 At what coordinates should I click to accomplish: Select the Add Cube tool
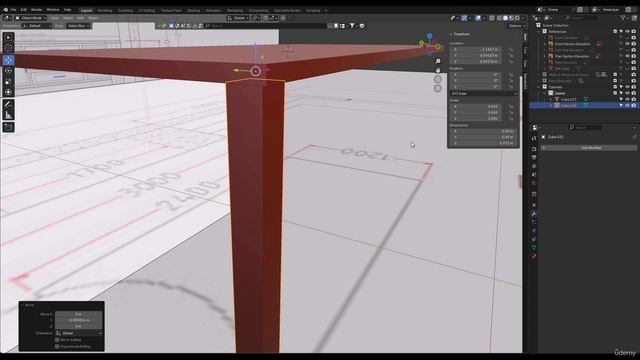click(x=8, y=127)
